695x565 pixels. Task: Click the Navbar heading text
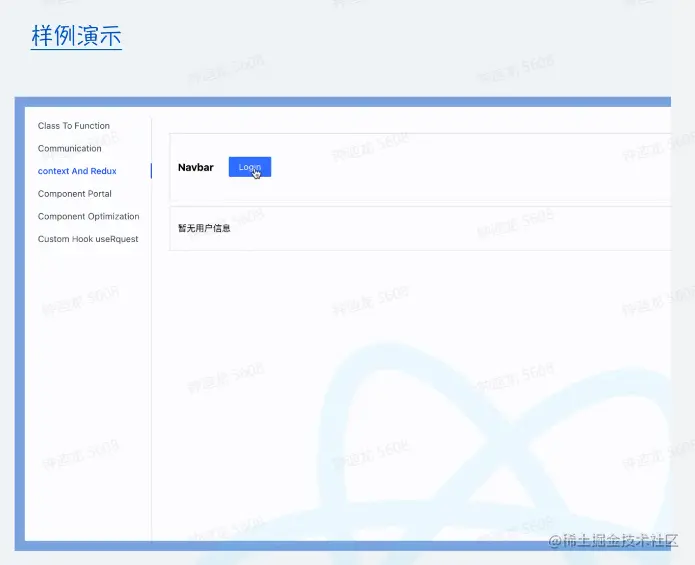(195, 168)
